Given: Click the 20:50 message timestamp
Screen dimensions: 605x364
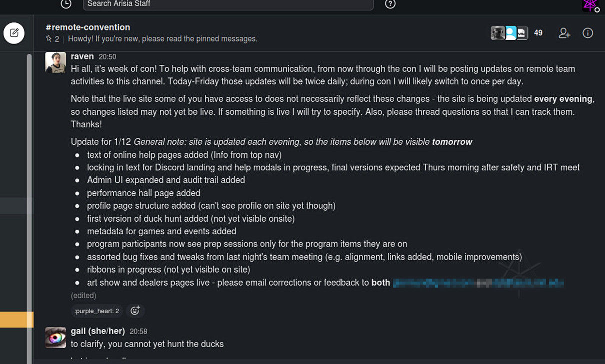Looking at the screenshot, I should (107, 57).
